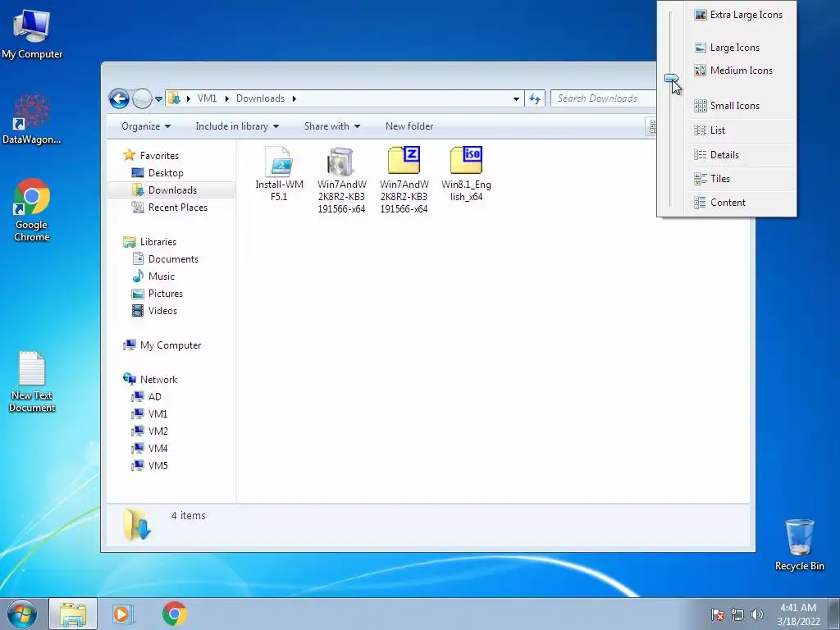Click into the Search Downloads field
This screenshot has width=840, height=630.
click(x=603, y=98)
